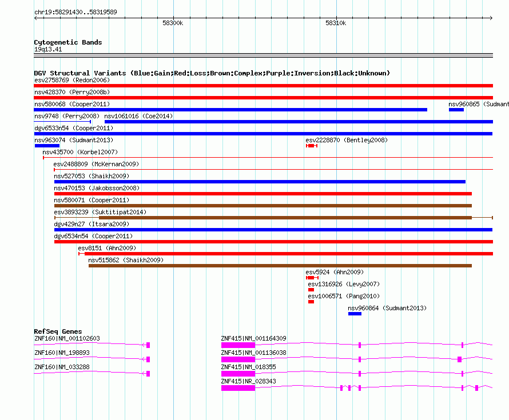The image size is (509, 420).
Task: Open variant esv2488809 (McKernan2009) label
Action: [96, 164]
